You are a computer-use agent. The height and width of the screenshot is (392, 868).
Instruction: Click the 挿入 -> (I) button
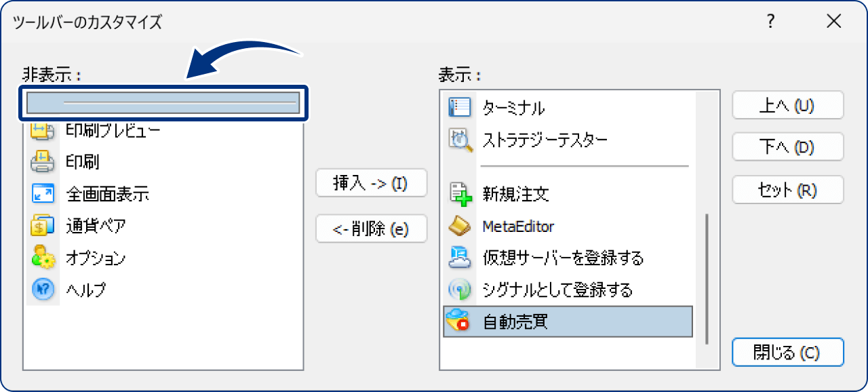point(371,182)
